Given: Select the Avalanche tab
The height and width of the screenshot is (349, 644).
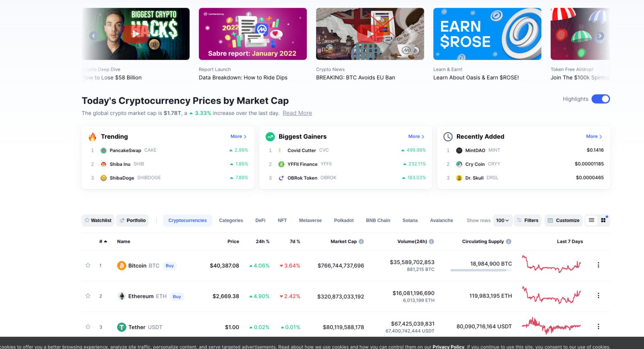Looking at the screenshot, I should point(441,220).
